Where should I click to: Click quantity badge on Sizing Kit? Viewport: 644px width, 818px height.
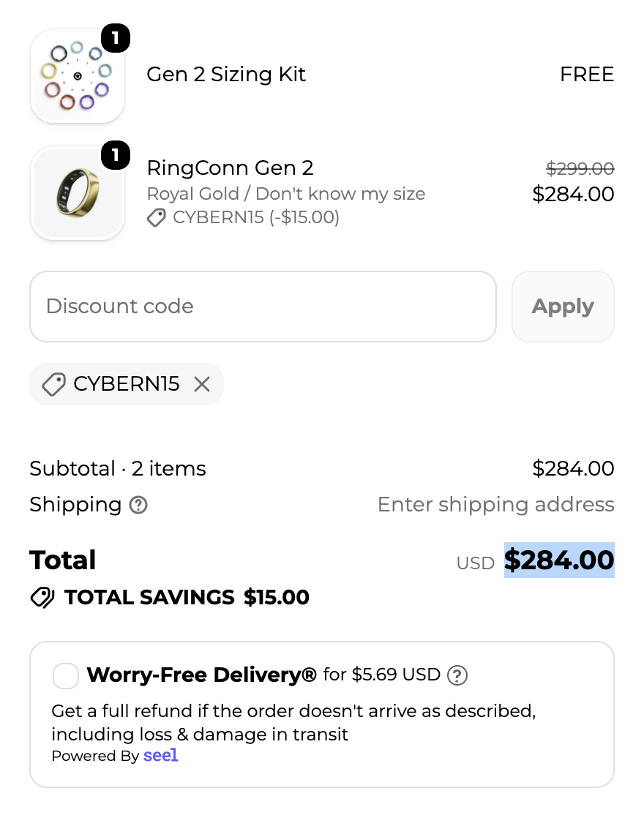116,38
